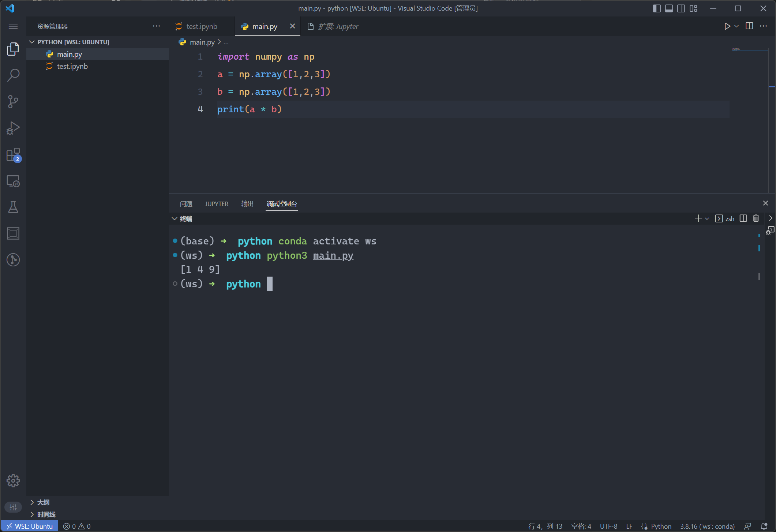Select Python interpreter 3.8.16 in status bar
Viewport: 776px width, 532px height.
(707, 526)
